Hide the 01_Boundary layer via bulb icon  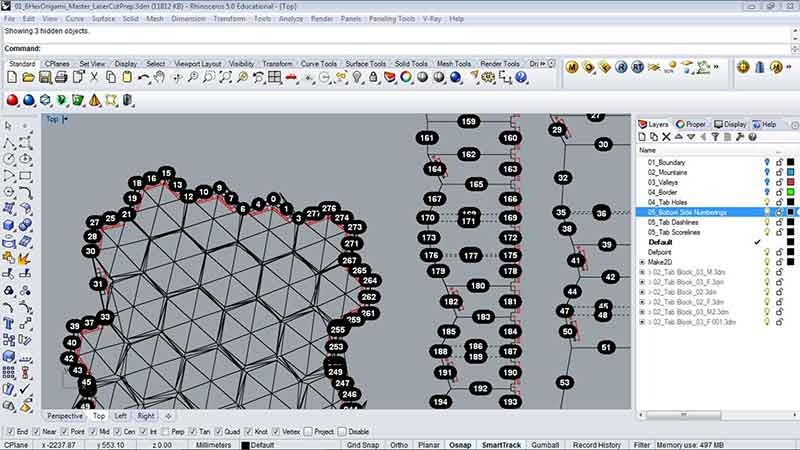click(x=766, y=162)
